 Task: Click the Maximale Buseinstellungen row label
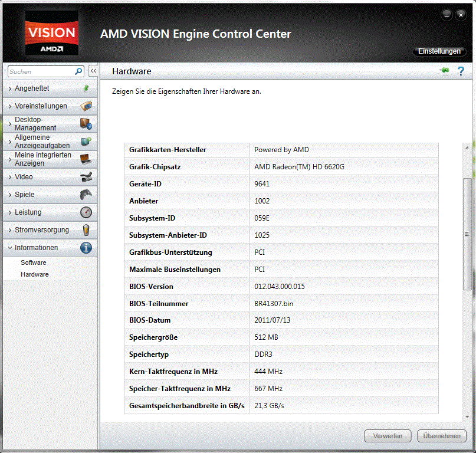click(x=175, y=270)
